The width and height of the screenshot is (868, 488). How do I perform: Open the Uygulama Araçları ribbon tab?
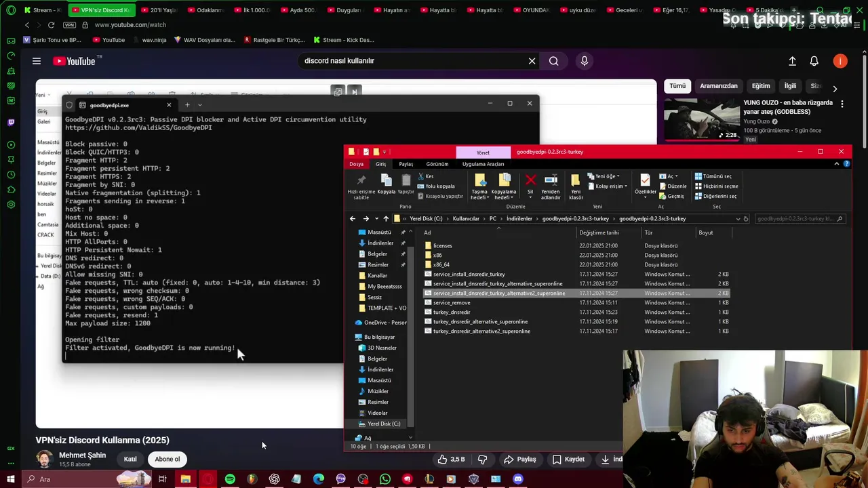[483, 164]
